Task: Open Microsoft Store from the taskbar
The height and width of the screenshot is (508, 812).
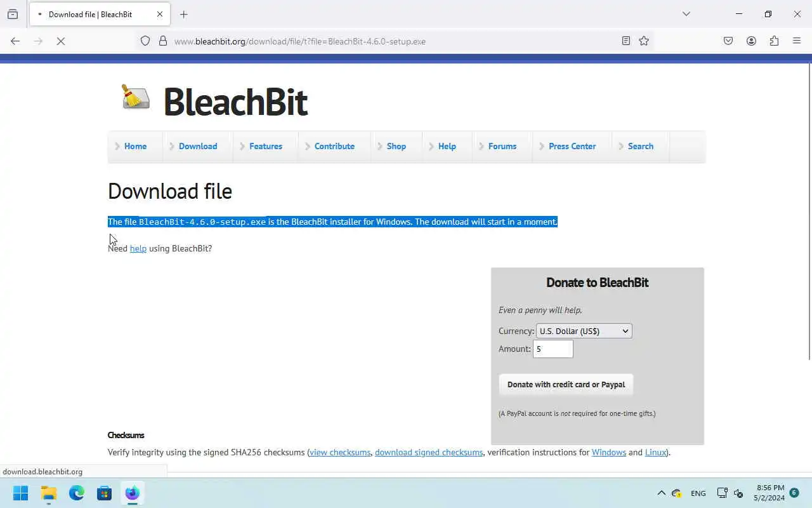Action: pos(105,493)
